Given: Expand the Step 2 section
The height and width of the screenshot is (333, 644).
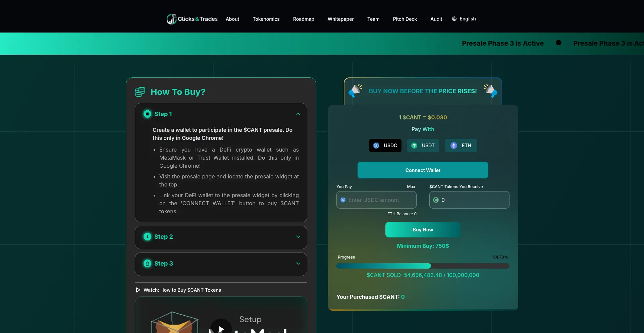Looking at the screenshot, I should [x=298, y=237].
